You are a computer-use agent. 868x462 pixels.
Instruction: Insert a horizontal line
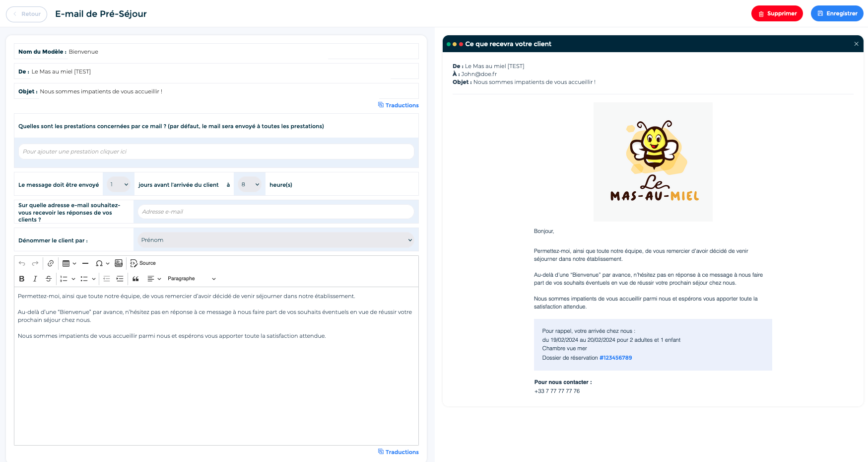coord(85,263)
